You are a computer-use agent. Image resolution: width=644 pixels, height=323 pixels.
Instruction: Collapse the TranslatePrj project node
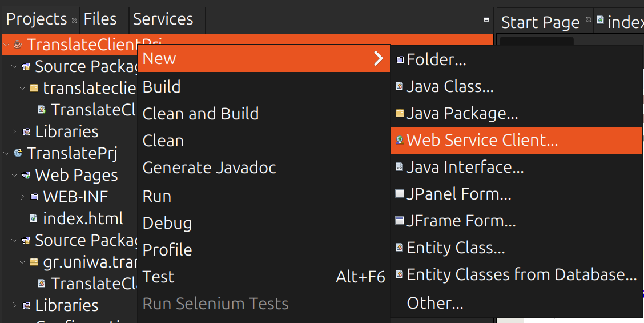(7, 153)
